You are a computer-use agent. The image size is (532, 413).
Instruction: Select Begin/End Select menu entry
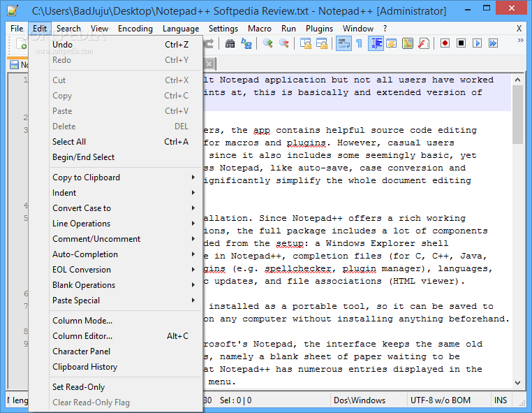tap(125, 157)
